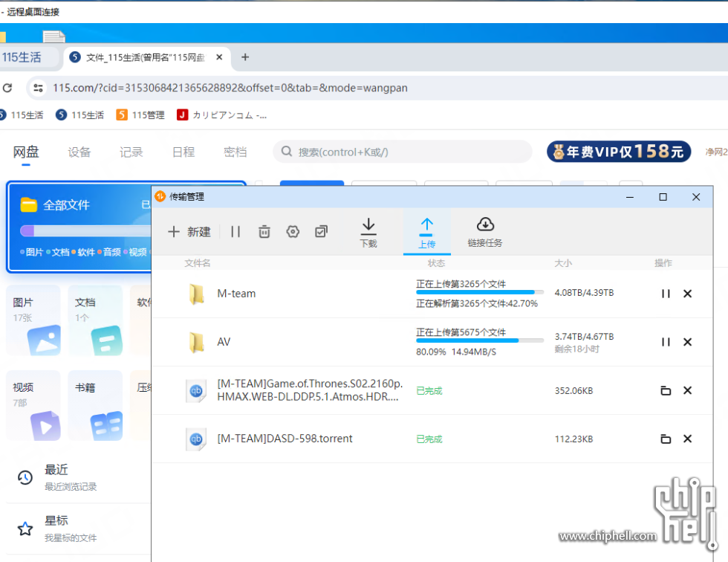Open transfer settings gear icon

(293, 232)
